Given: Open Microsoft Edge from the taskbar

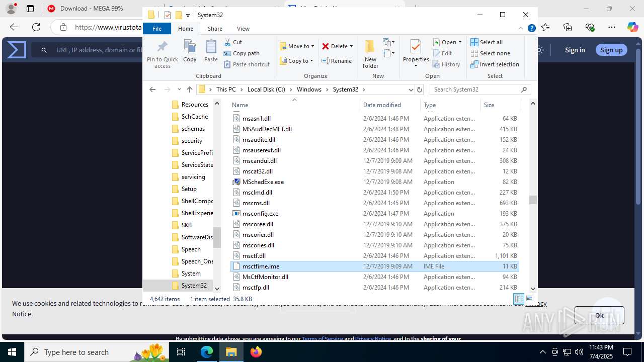Looking at the screenshot, I should click(207, 352).
